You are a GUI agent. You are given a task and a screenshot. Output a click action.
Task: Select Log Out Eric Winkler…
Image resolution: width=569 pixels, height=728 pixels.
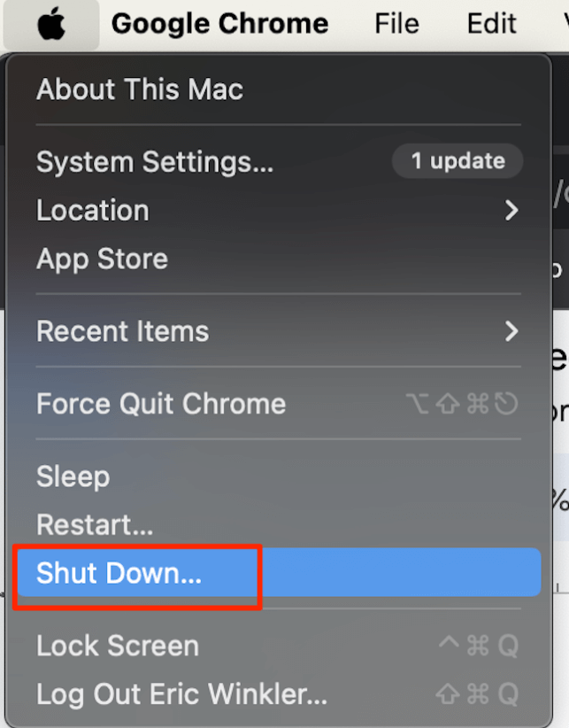pos(278,693)
